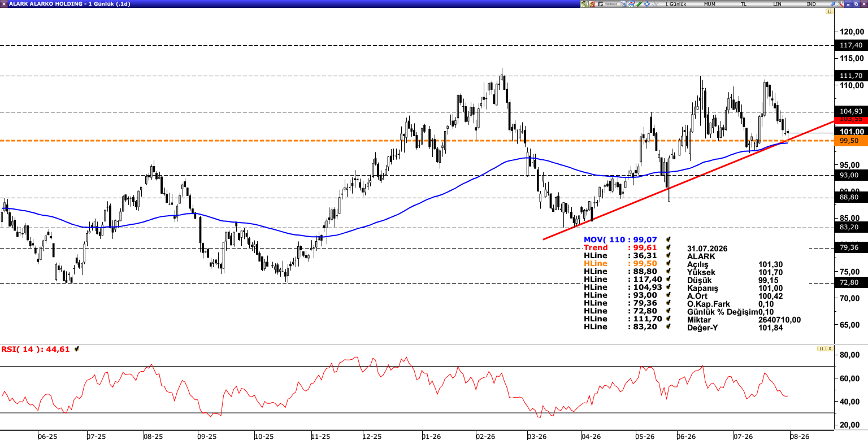Viewport: 868px width, 440px height.
Task: Click the RSI 80,00 scale label
Action: (850, 355)
